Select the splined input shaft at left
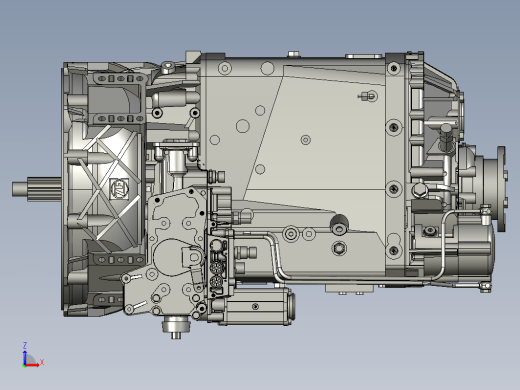Screen dimensions: 520x390 click(37, 189)
